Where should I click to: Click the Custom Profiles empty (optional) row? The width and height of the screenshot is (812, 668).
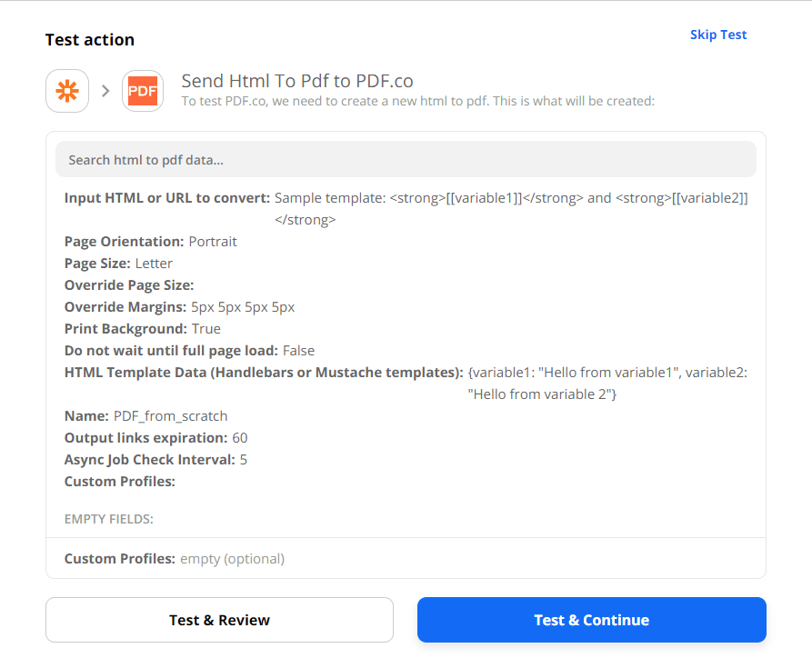point(175,559)
